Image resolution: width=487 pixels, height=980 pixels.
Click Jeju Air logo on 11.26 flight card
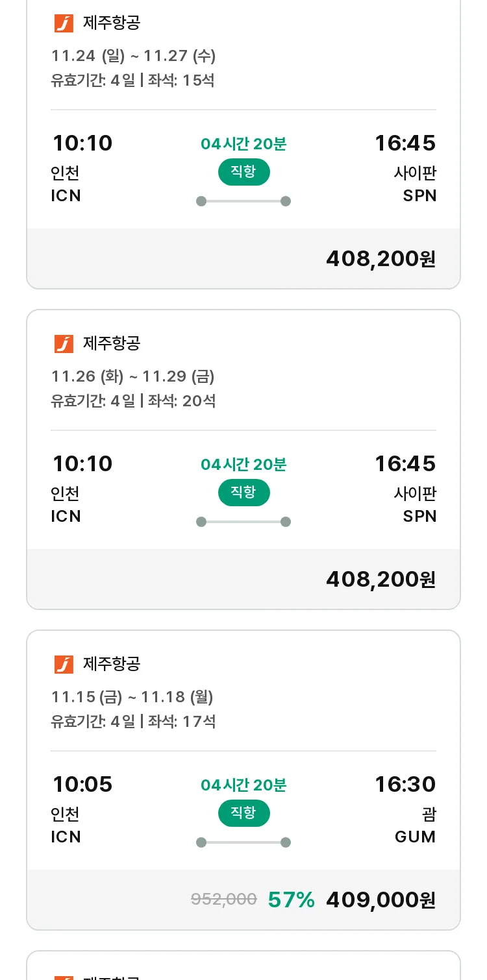[64, 344]
